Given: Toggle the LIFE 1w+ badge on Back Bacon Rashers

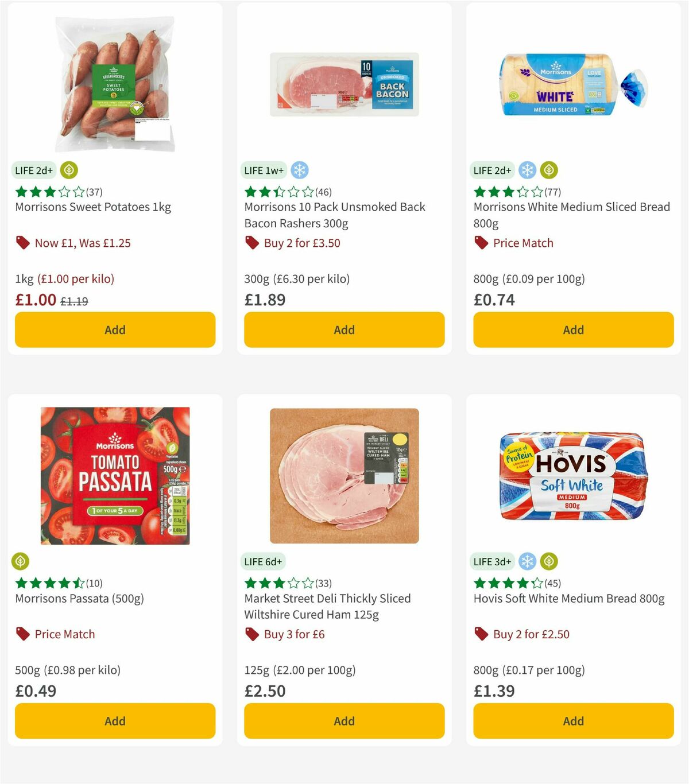Looking at the screenshot, I should tap(263, 170).
